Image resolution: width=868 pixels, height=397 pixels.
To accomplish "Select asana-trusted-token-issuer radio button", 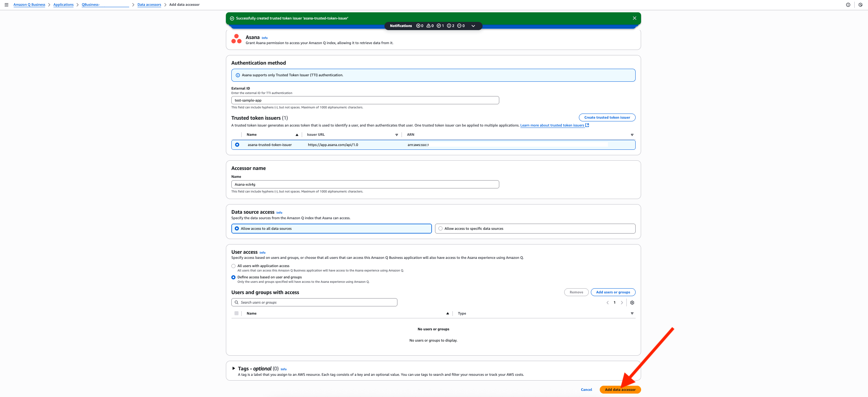I will pyautogui.click(x=237, y=145).
